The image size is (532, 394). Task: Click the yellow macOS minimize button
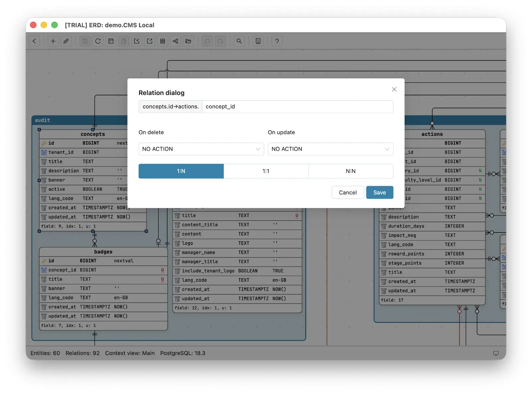coord(44,25)
